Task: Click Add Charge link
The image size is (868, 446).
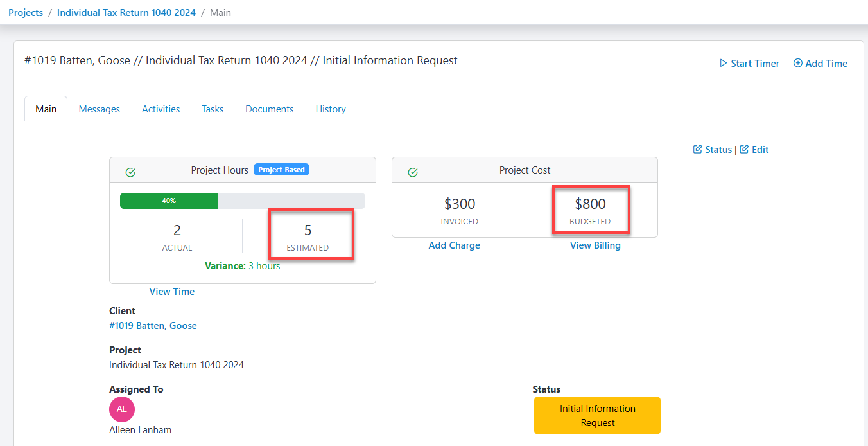Action: point(455,245)
